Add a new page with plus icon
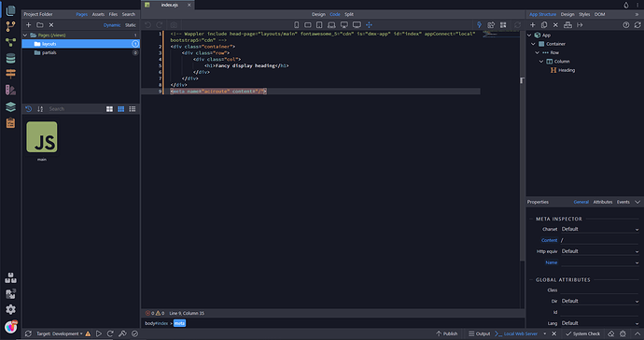Image resolution: width=644 pixels, height=340 pixels. coord(28,25)
